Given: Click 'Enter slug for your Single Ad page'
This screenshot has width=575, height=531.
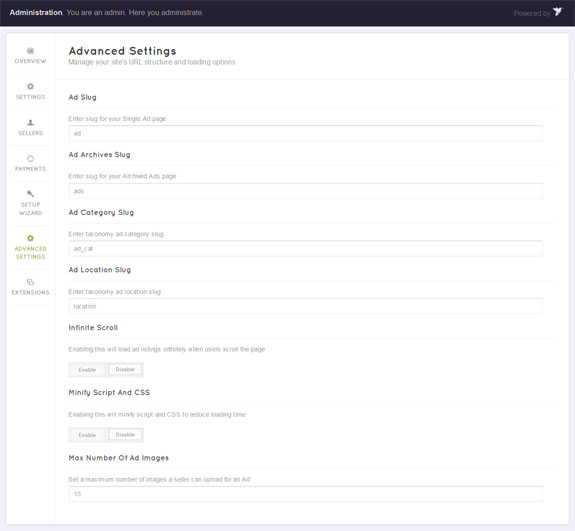Looking at the screenshot, I should coord(117,119).
